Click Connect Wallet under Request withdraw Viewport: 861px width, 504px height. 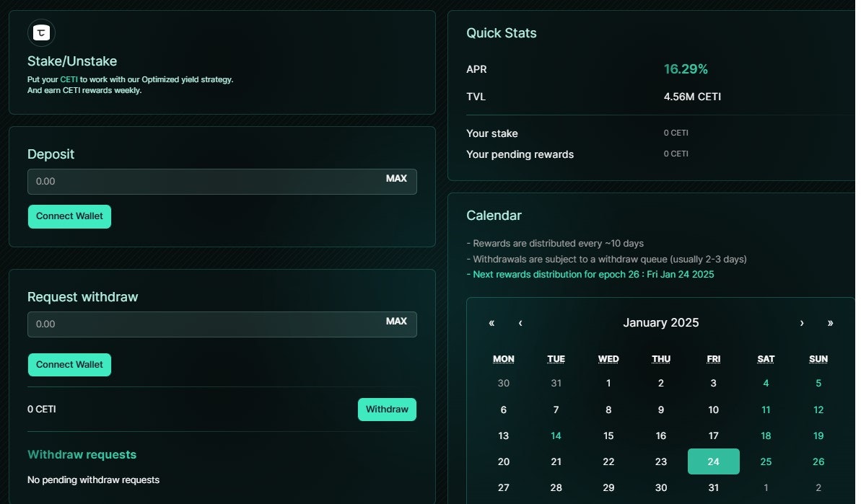[69, 365]
